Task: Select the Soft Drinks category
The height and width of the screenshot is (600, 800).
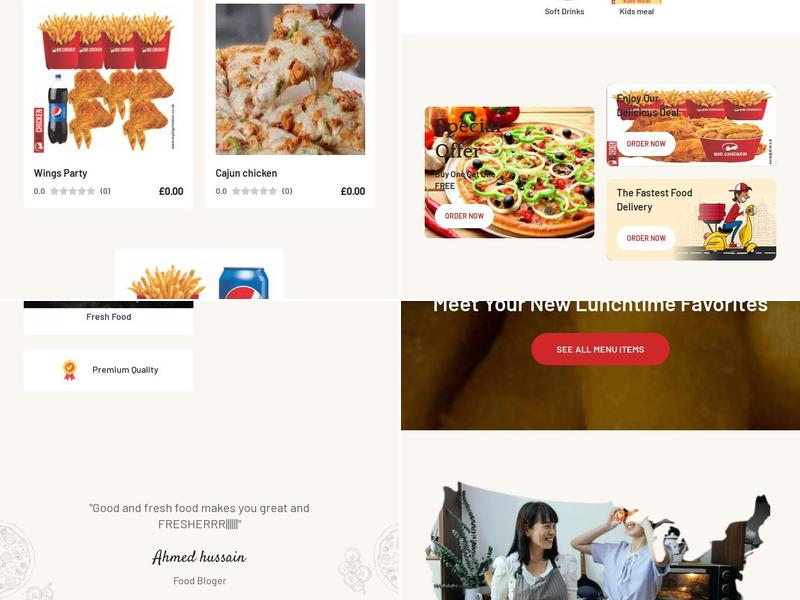Action: click(564, 11)
